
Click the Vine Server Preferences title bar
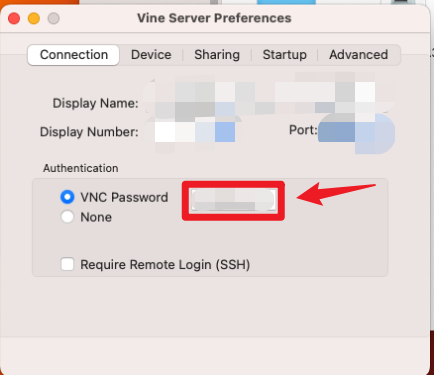coord(214,18)
